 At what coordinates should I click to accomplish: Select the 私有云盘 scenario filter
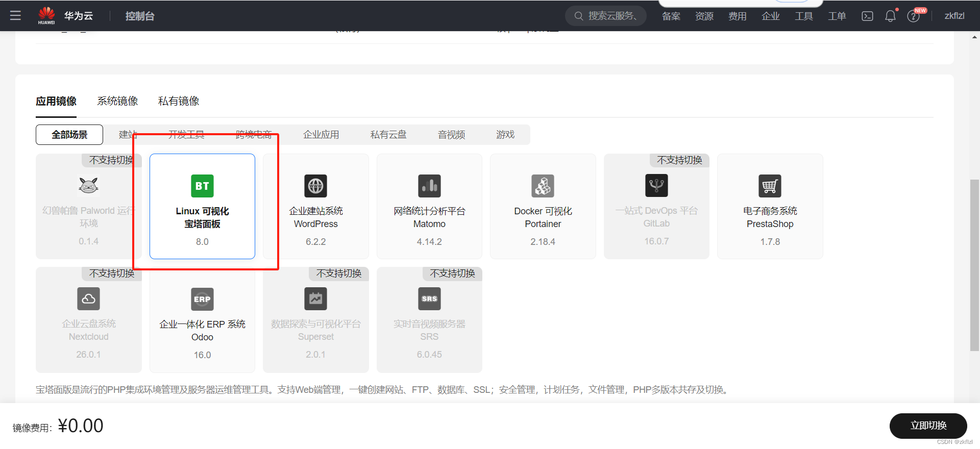point(388,135)
